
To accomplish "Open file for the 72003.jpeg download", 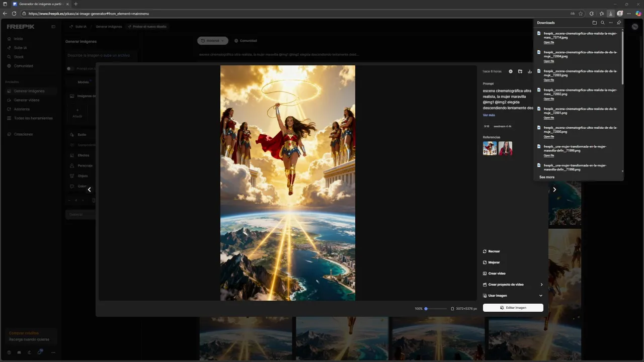I will (548, 80).
